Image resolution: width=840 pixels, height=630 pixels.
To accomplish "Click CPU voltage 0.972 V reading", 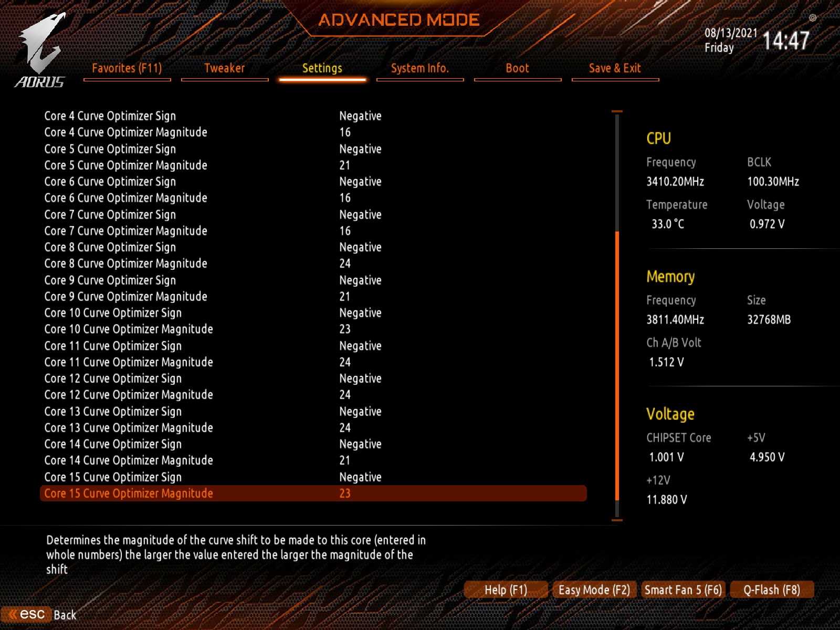I will 767,224.
